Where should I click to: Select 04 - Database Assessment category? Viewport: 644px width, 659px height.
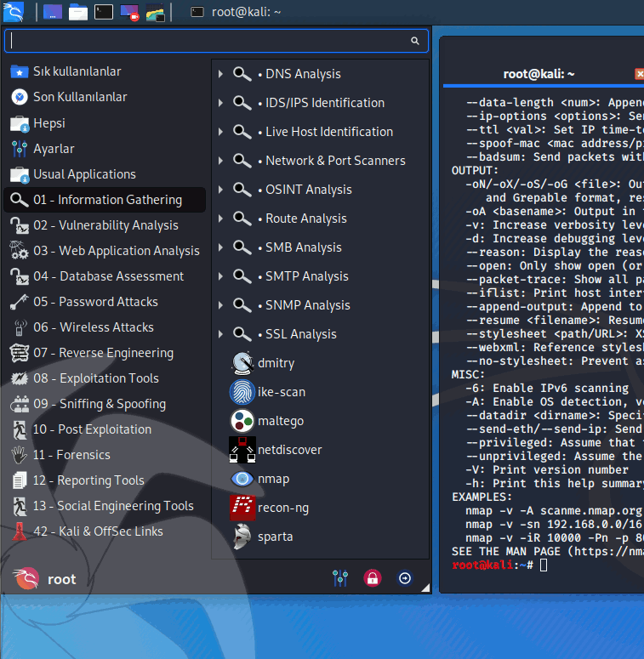tap(105, 276)
